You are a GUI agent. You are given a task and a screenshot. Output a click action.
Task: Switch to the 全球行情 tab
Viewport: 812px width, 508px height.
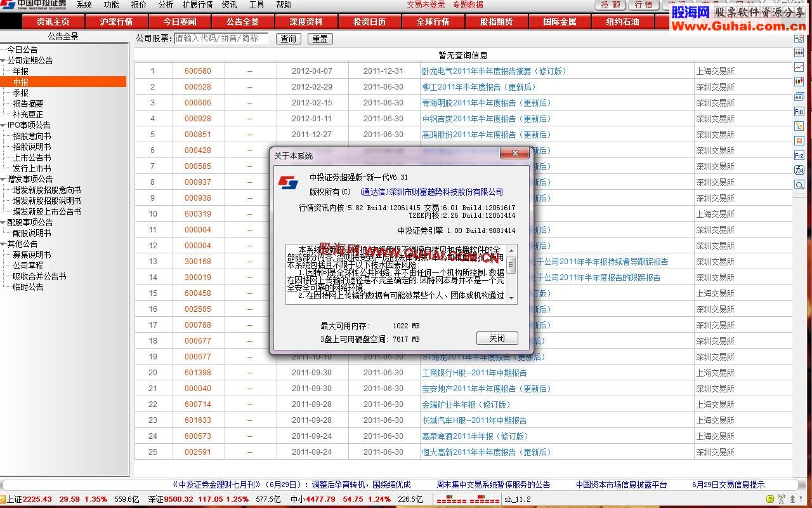pos(433,22)
